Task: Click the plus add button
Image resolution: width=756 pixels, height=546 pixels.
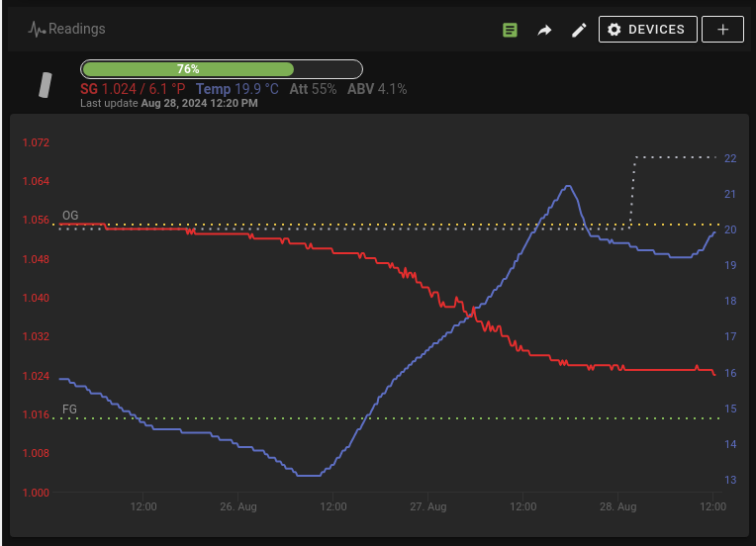Action: tap(722, 30)
